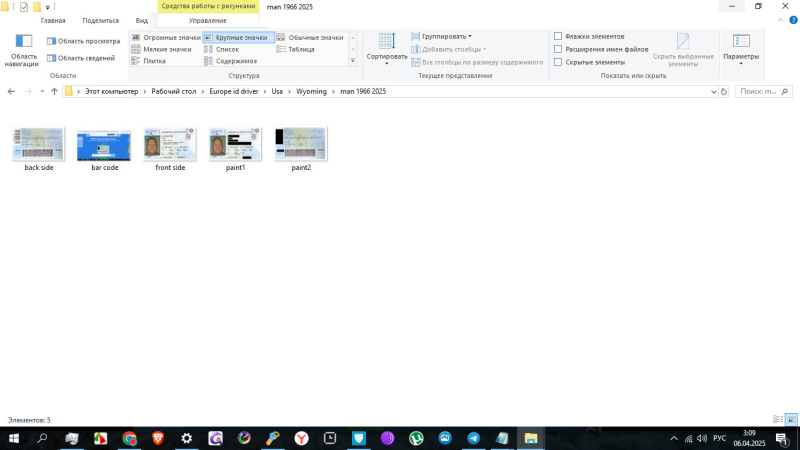Image resolution: width=800 pixels, height=450 pixels.
Task: Enable the Флажки элементов checkbox
Action: [558, 36]
